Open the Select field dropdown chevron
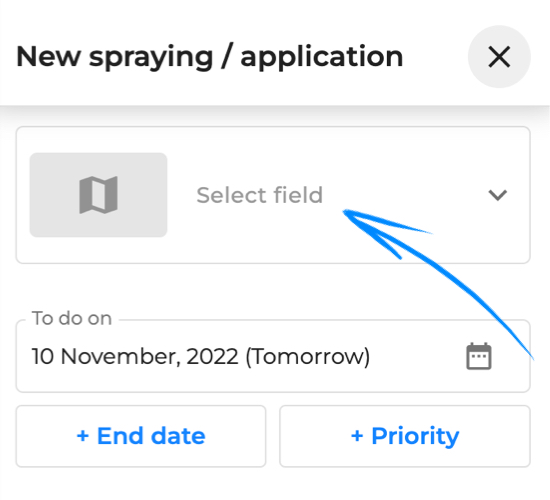This screenshot has height=500, width=550. point(498,195)
